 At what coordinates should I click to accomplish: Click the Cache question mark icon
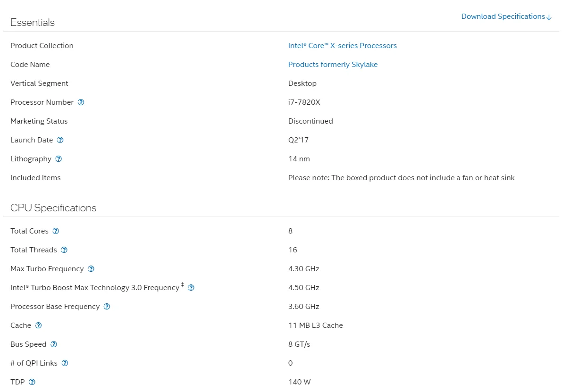point(38,325)
